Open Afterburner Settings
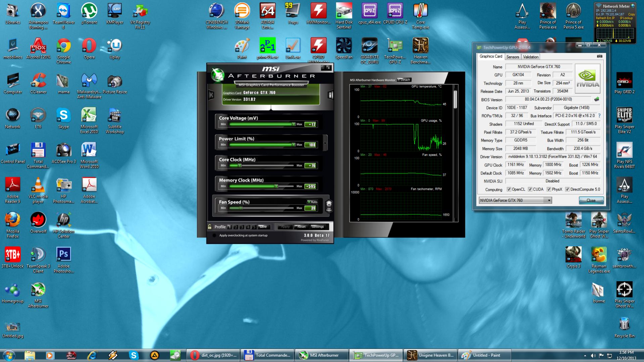 click(x=317, y=227)
